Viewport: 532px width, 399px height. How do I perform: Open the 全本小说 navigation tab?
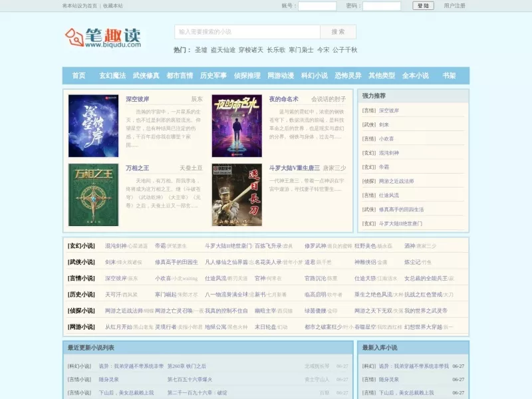(415, 76)
